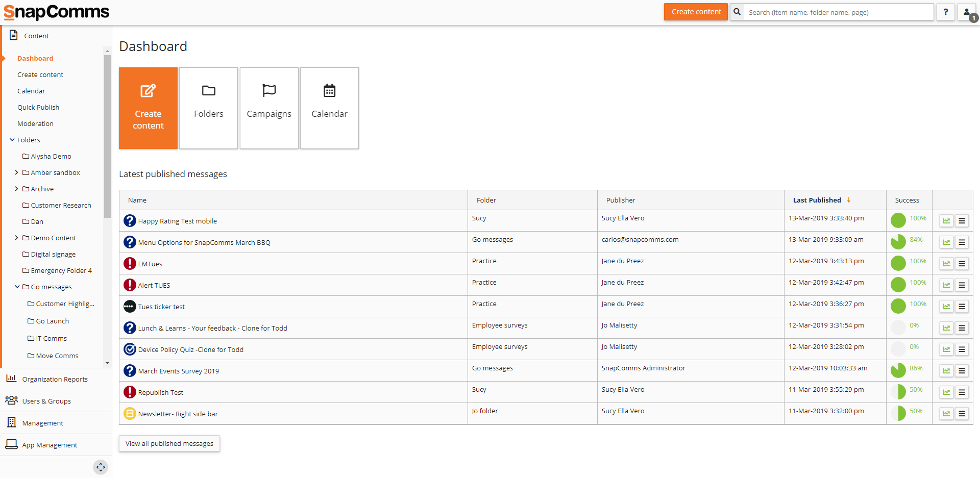Click the SnapComms logo
This screenshot has height=478, width=980.
point(56,12)
